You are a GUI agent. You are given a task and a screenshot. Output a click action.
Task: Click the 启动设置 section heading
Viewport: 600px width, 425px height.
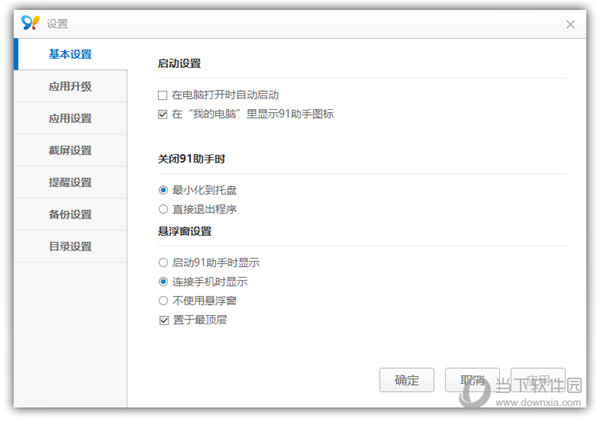179,64
